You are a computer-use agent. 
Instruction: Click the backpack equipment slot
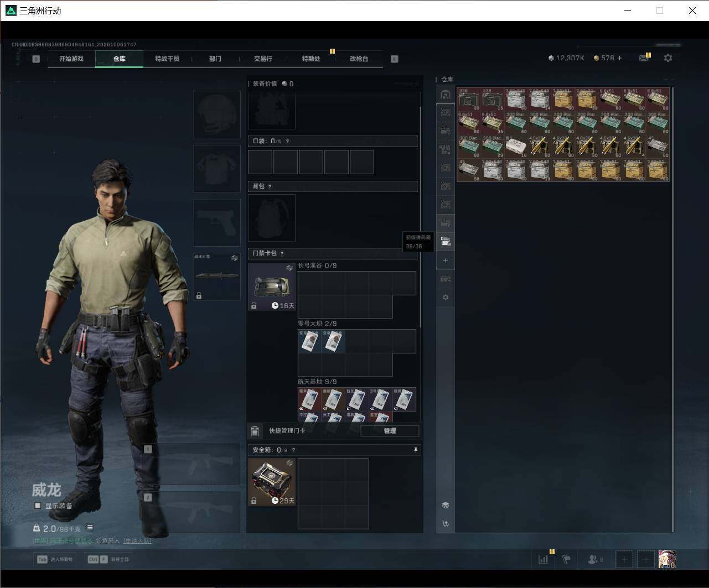(x=272, y=218)
